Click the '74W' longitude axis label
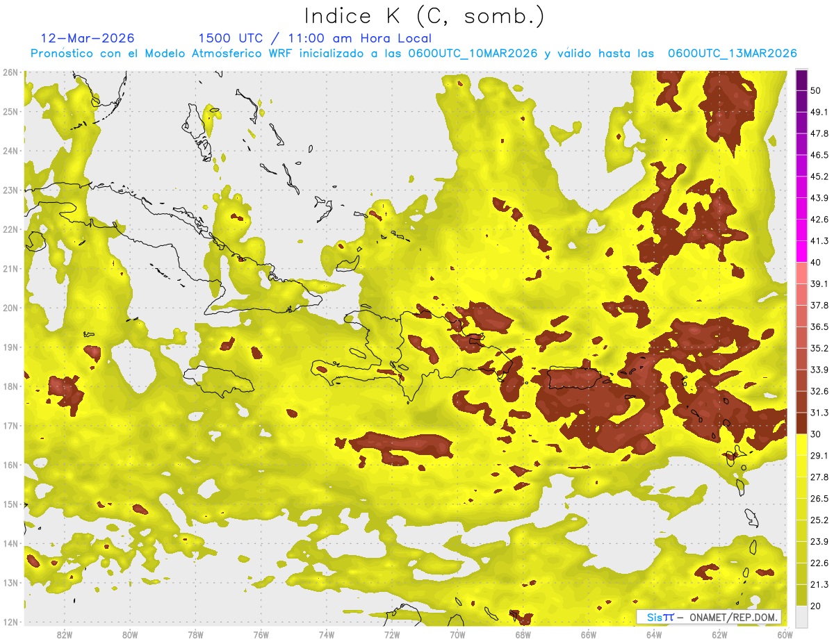Viewport: 834px width, 644px height. click(327, 634)
